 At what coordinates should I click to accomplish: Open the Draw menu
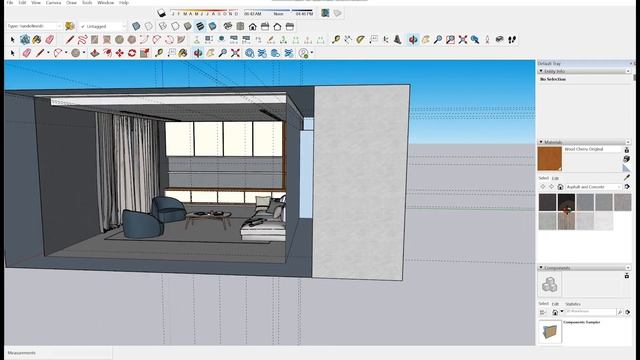tap(71, 2)
